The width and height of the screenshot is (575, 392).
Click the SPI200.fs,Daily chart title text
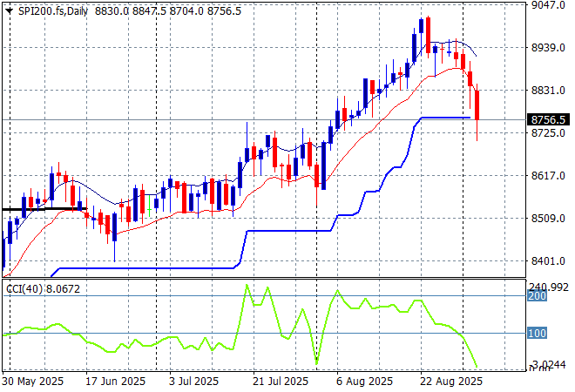coord(53,11)
